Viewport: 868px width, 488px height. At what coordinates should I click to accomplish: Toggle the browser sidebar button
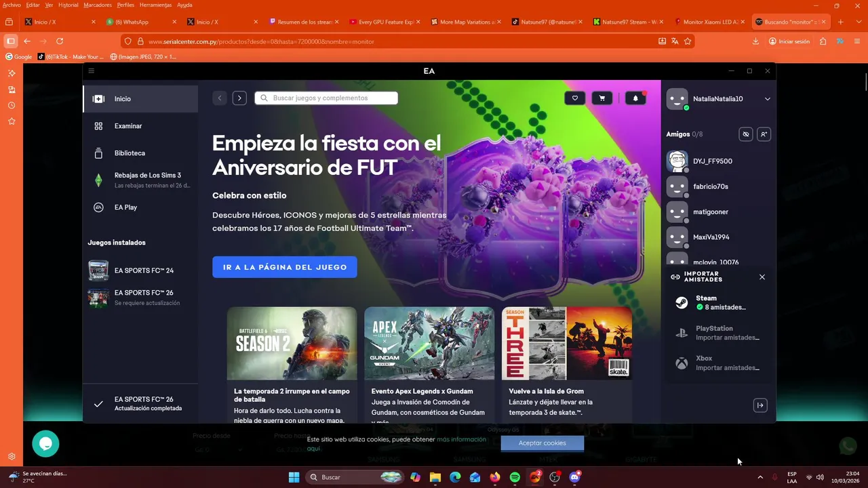point(10,41)
